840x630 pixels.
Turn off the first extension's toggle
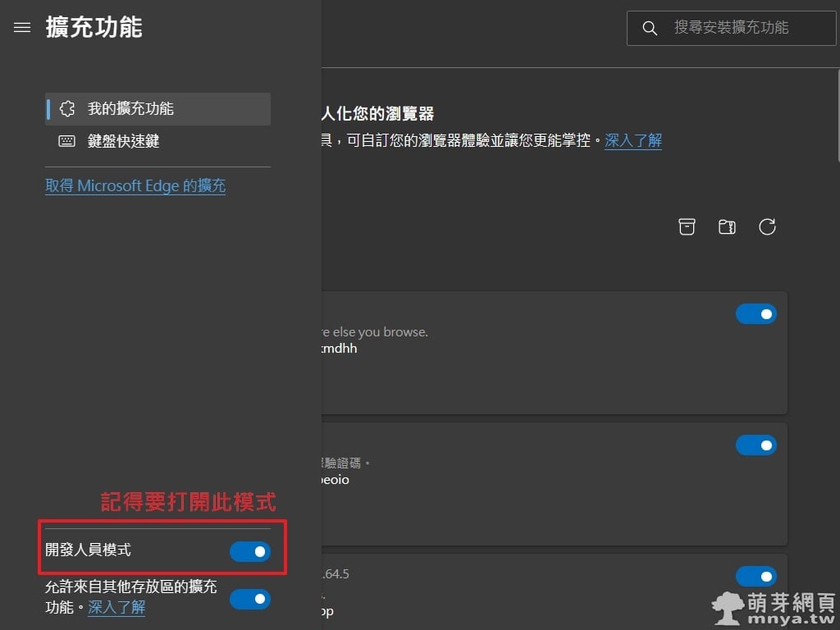pos(756,314)
